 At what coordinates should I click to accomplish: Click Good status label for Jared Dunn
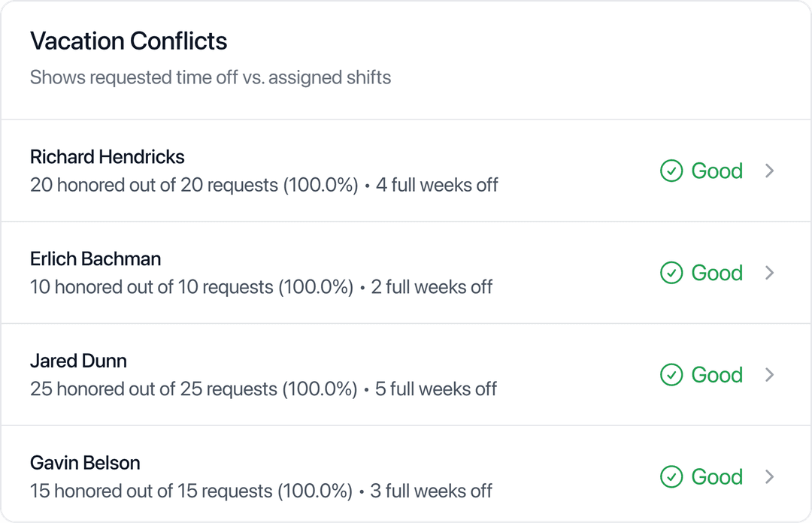point(717,375)
